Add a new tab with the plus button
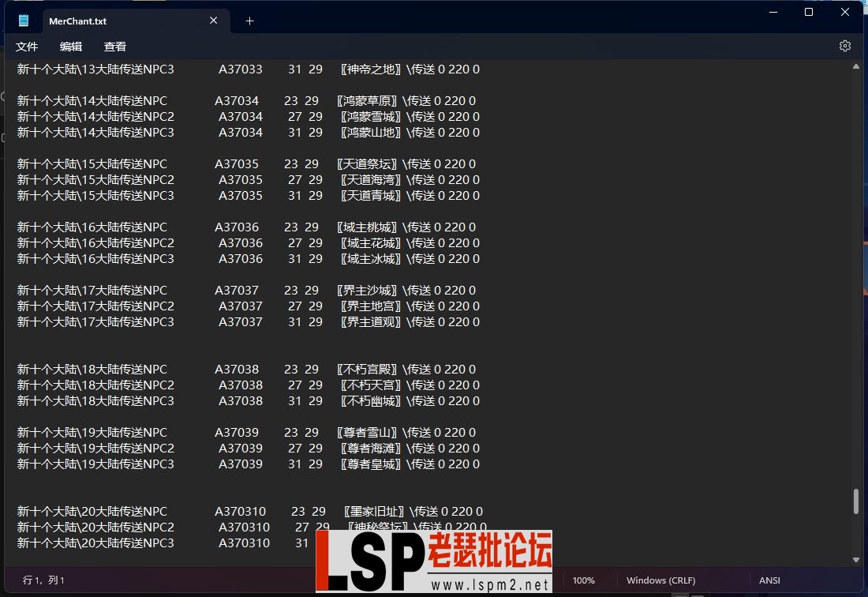The width and height of the screenshot is (868, 597). point(249,21)
